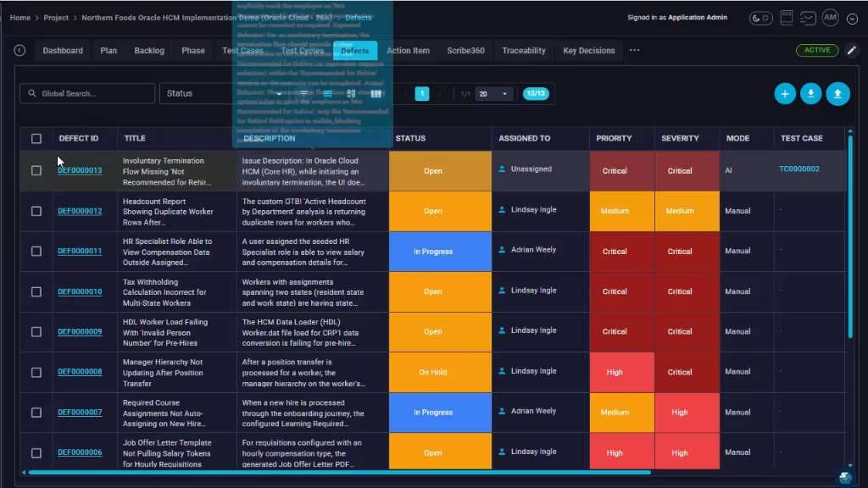Click the blue download arrow button

click(811, 94)
